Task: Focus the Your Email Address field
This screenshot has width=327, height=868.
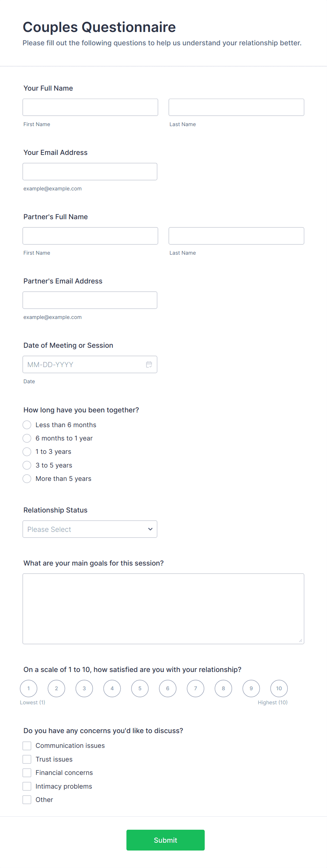Action: (90, 171)
